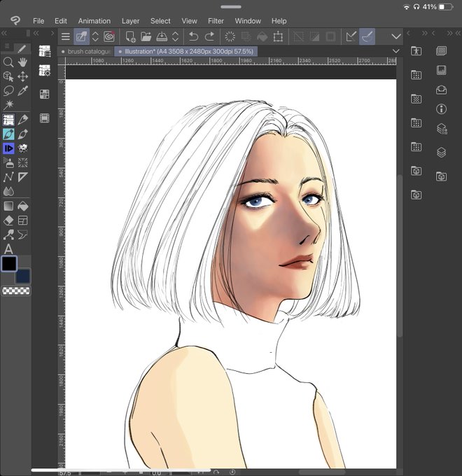Image resolution: width=462 pixels, height=476 pixels.
Task: Click stepper arrows beside touch mode icon
Action: (x=95, y=36)
